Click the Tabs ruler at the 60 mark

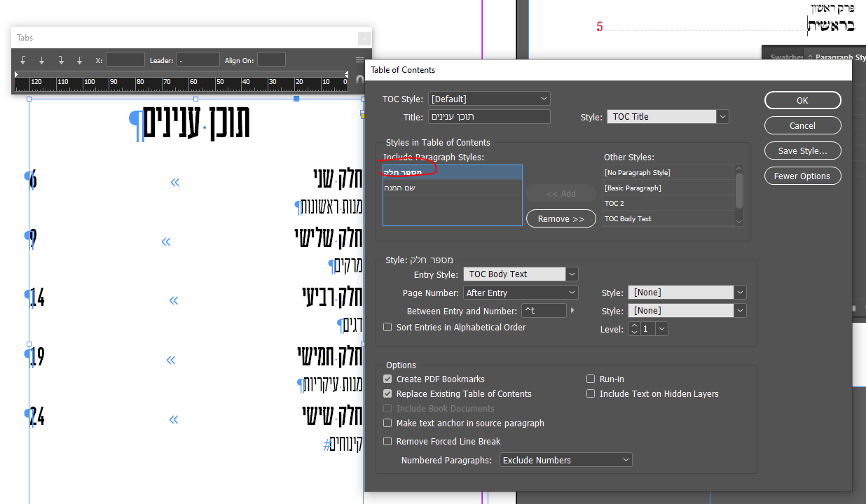point(193,83)
